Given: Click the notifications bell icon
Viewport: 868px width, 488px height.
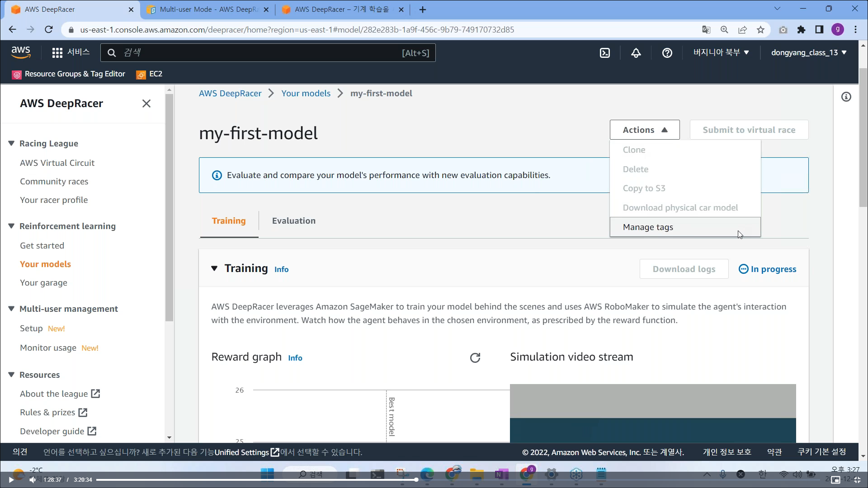Looking at the screenshot, I should click(x=636, y=53).
